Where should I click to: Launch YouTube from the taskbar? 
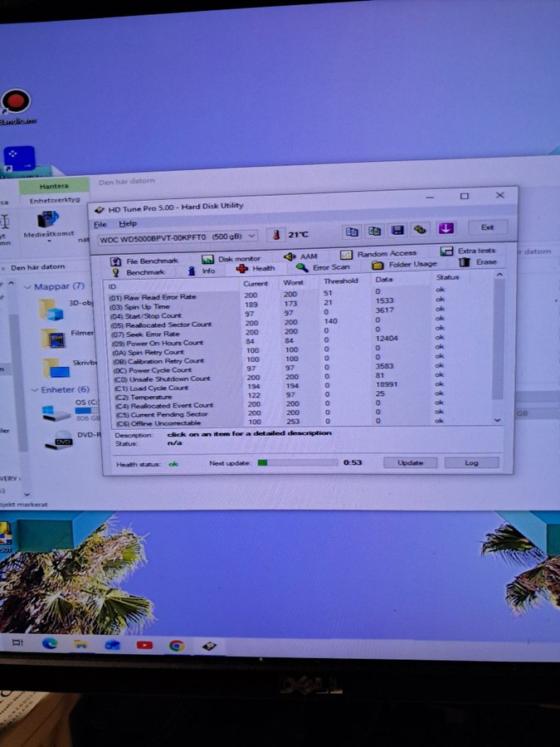coord(144,645)
